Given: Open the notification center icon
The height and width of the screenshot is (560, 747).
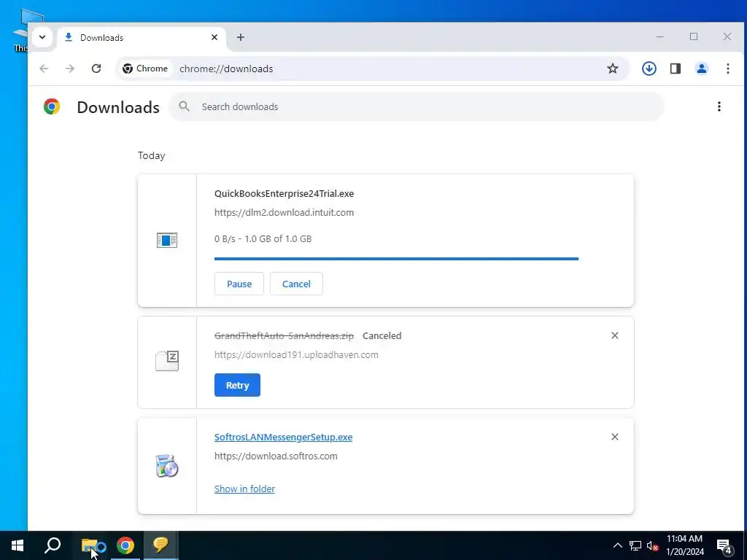Looking at the screenshot, I should tap(724, 546).
